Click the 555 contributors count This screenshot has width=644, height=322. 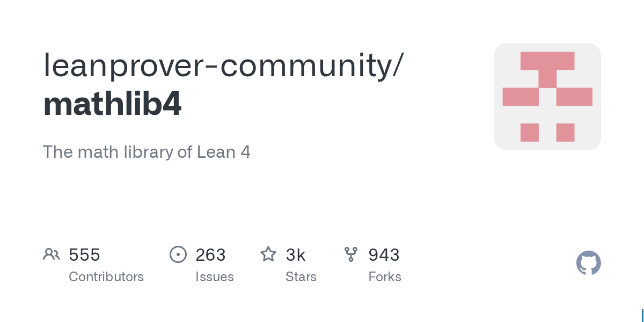(x=84, y=255)
